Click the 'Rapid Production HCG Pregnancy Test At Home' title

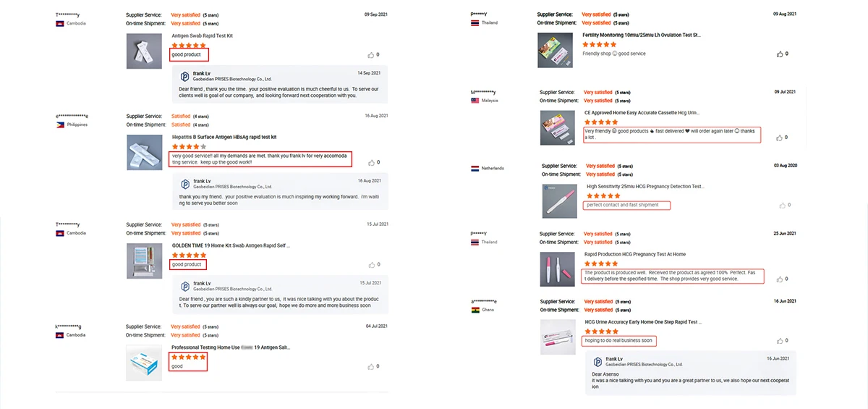tap(634, 254)
